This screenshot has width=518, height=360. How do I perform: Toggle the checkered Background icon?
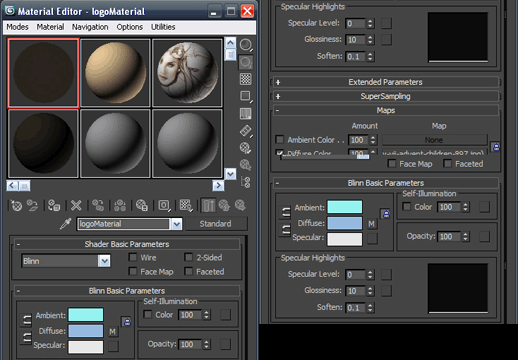(246, 79)
